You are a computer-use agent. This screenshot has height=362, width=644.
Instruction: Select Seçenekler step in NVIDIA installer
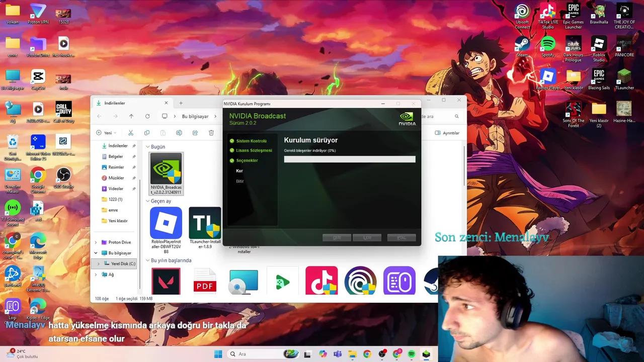click(x=247, y=160)
